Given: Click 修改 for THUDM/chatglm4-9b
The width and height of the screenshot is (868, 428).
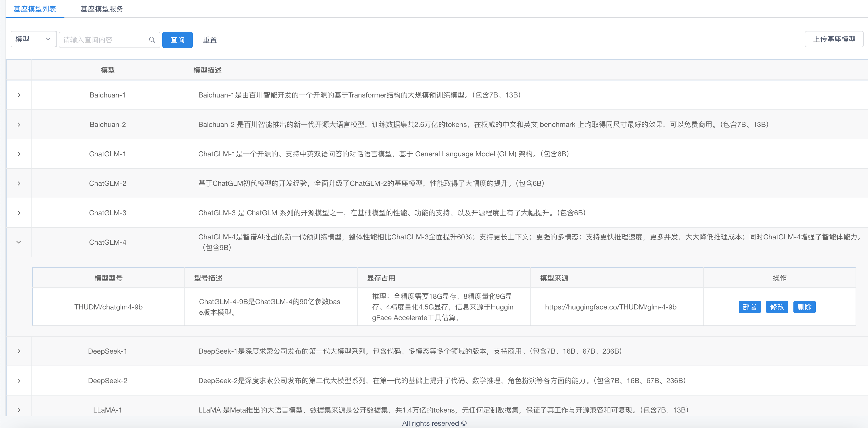Looking at the screenshot, I should 777,307.
